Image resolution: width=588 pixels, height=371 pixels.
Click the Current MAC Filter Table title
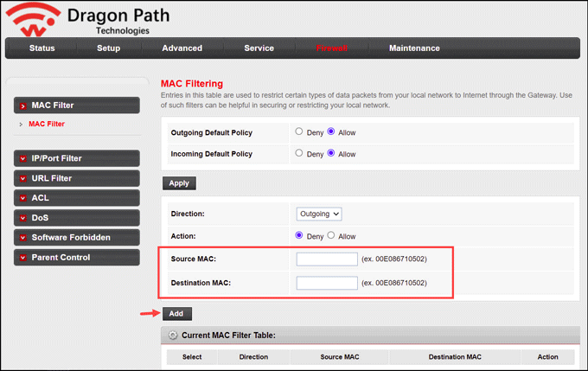pyautogui.click(x=228, y=335)
